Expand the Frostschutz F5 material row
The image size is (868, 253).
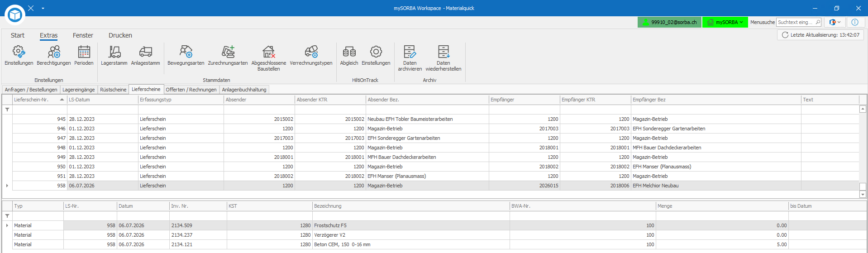[7, 225]
